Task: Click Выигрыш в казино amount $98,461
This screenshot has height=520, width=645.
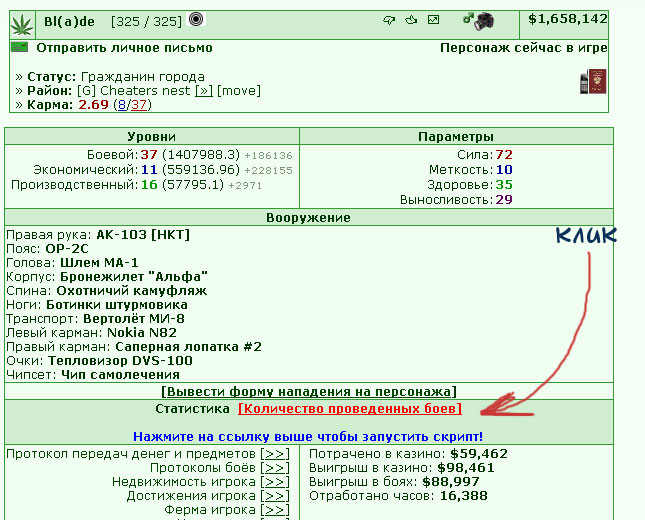Action: coord(466,468)
